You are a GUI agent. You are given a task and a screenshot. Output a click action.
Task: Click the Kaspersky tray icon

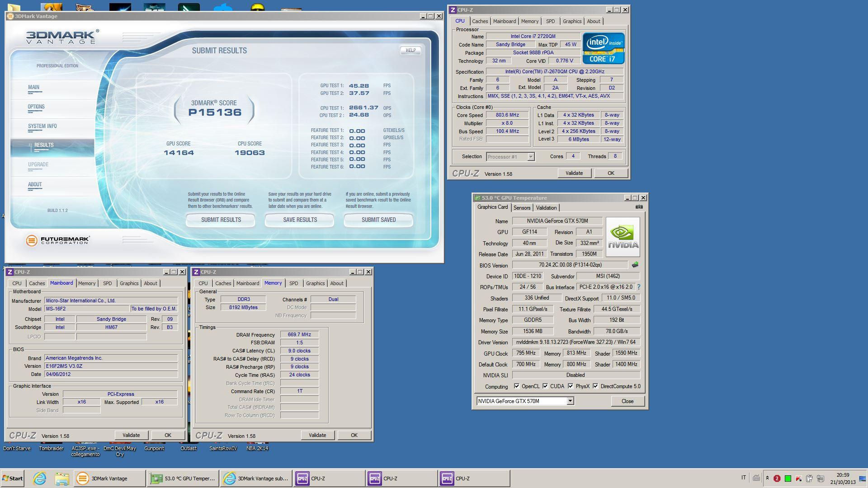[798, 479]
